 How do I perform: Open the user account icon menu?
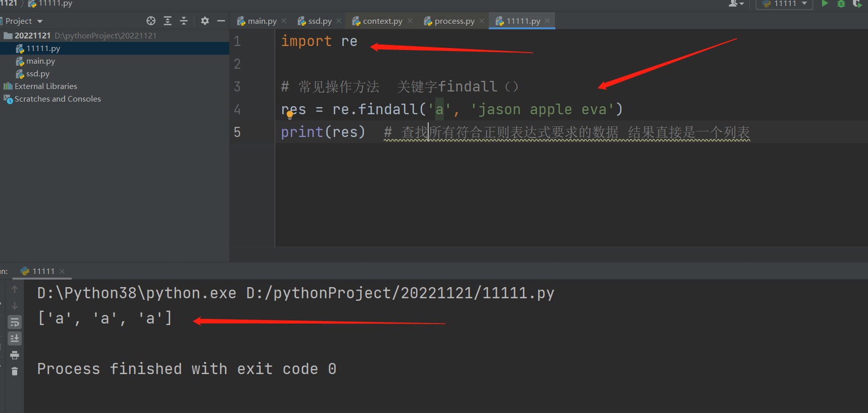tap(736, 4)
